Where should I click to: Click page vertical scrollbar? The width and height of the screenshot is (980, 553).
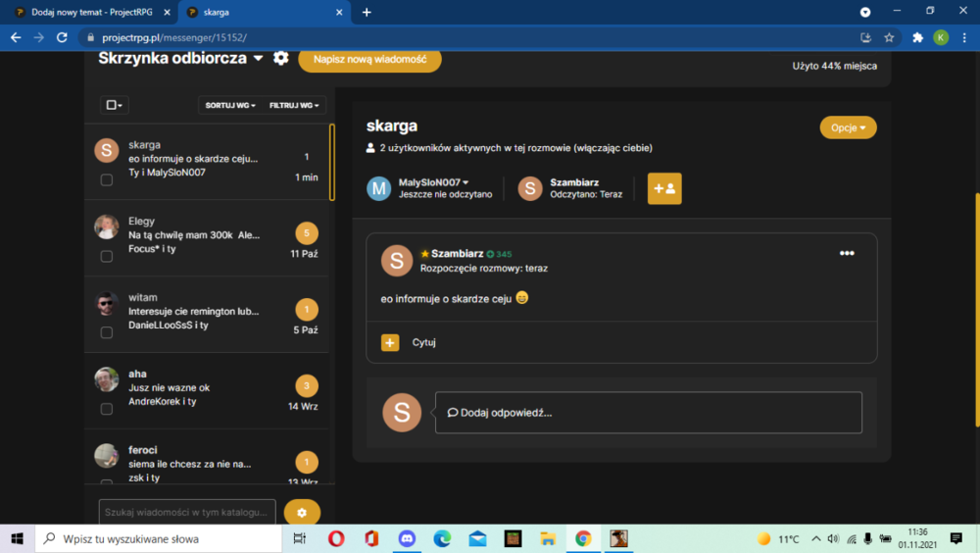tap(976, 310)
